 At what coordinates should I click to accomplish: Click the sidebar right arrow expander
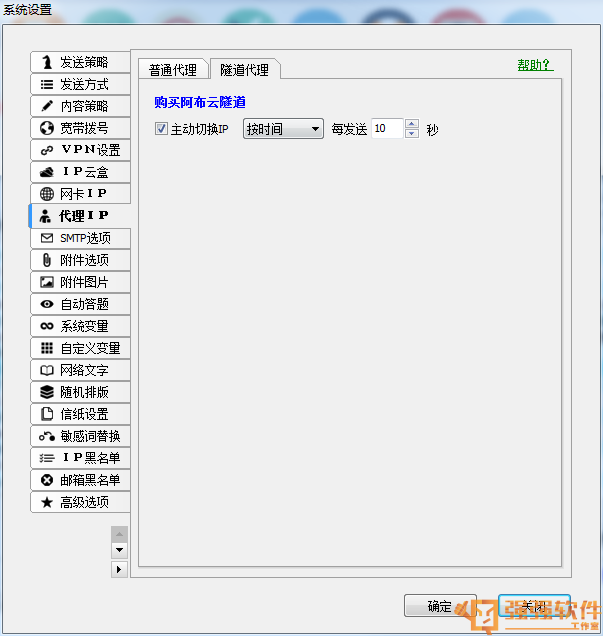point(119,569)
